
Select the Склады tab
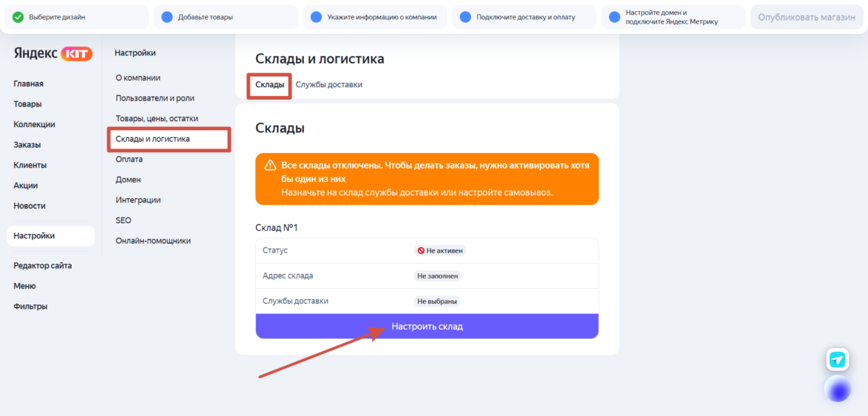tap(269, 85)
